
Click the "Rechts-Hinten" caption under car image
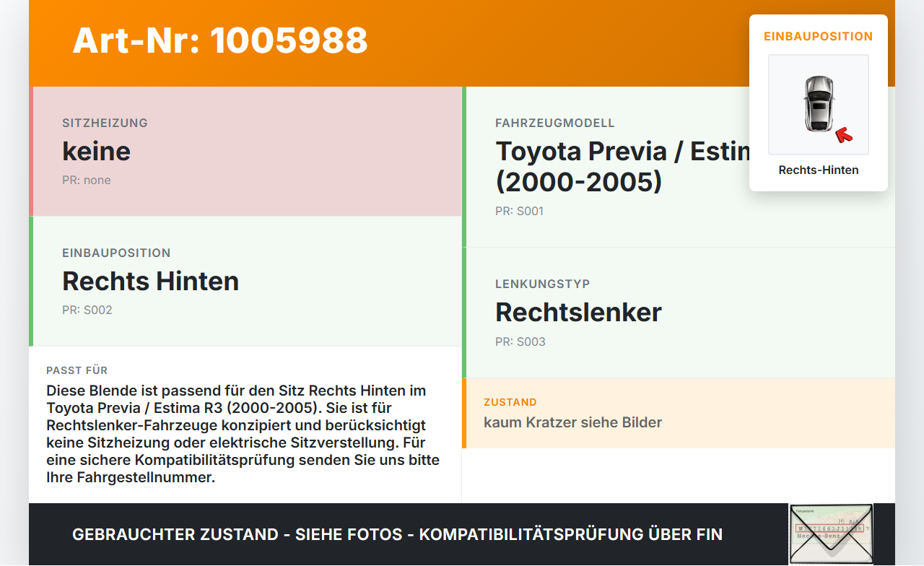[x=819, y=170]
